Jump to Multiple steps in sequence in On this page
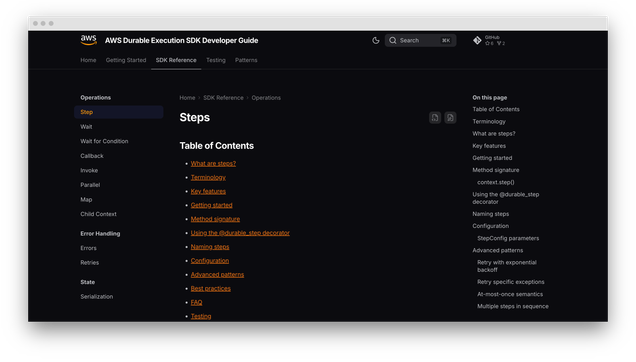The image size is (636, 362). [513, 306]
